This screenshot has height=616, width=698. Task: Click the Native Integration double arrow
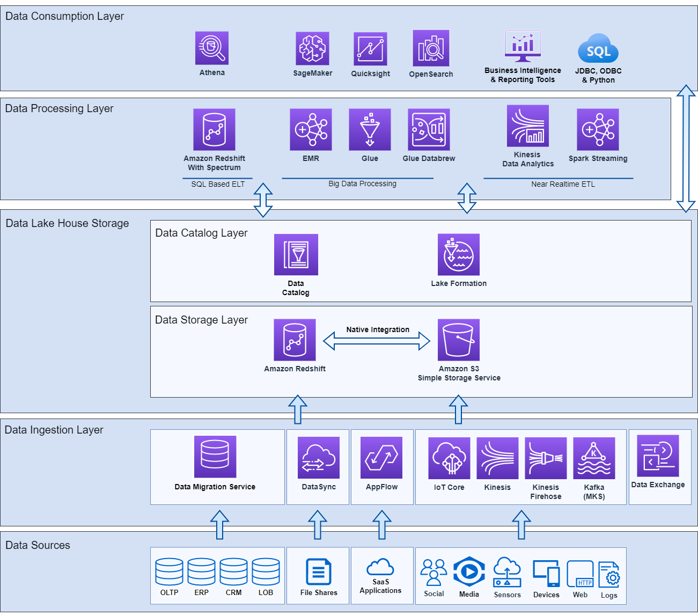[x=377, y=341]
